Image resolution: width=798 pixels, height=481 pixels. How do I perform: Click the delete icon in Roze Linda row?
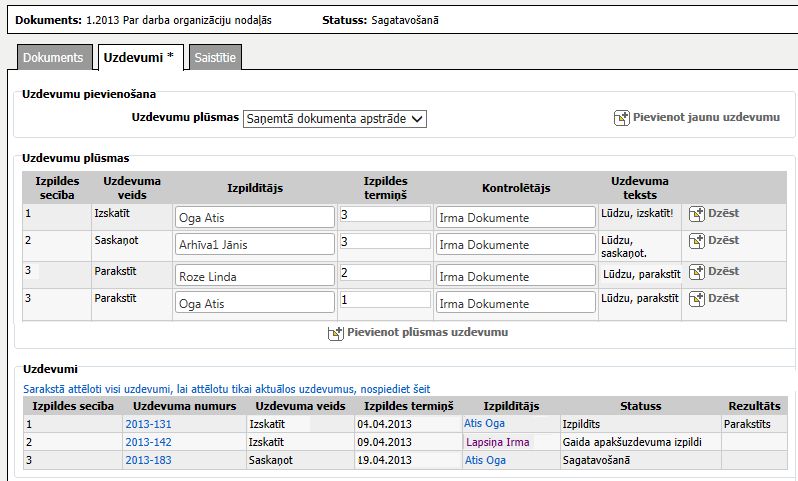pyautogui.click(x=698, y=272)
